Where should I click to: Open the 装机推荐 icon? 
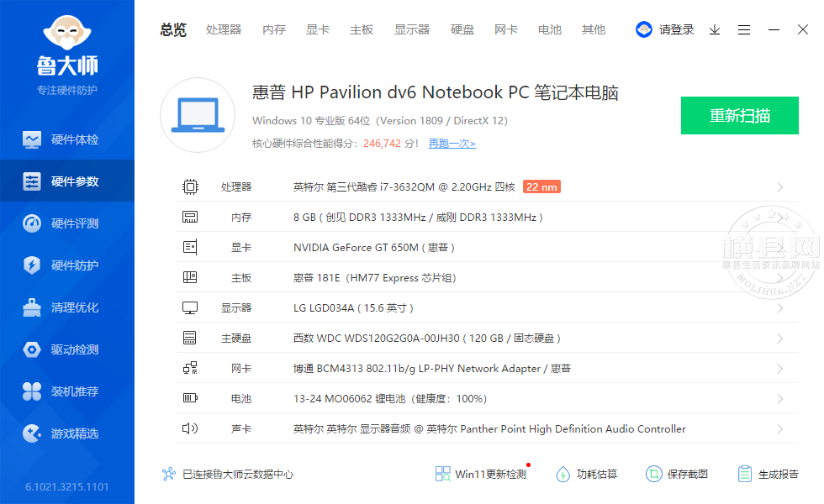pyautogui.click(x=32, y=391)
